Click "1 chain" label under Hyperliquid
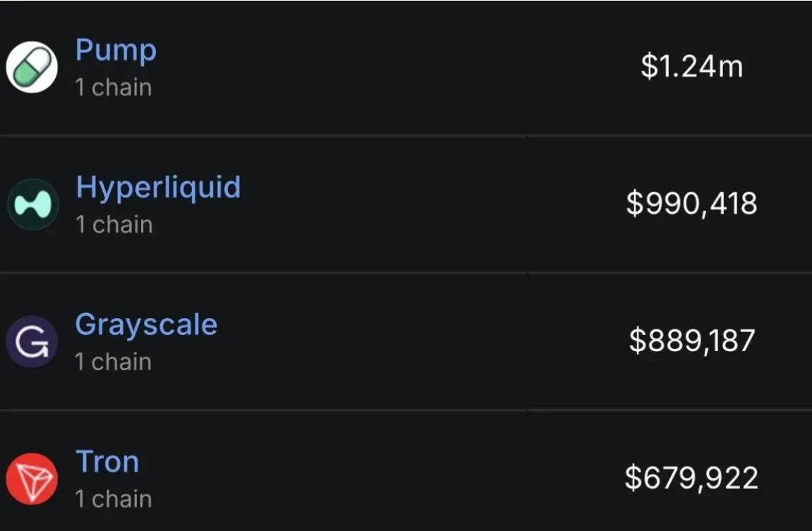The width and height of the screenshot is (812, 531). (114, 224)
